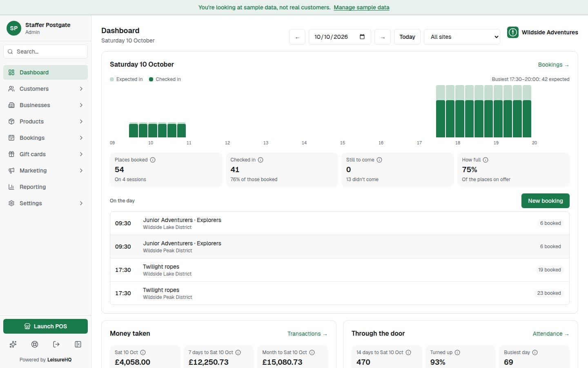Click info icon by 14 days to Sat 10 Oct
The image size is (588, 368).
[x=408, y=352]
